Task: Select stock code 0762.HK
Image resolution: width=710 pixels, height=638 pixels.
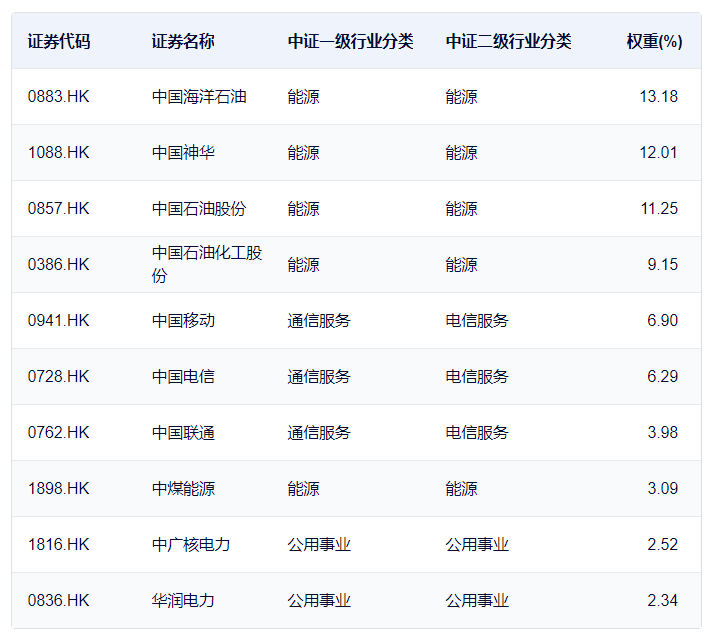Action: pyautogui.click(x=58, y=432)
